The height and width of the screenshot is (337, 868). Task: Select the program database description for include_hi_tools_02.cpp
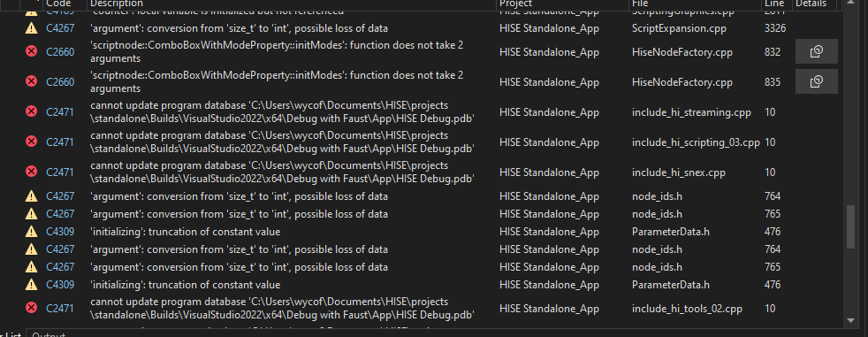(282, 308)
